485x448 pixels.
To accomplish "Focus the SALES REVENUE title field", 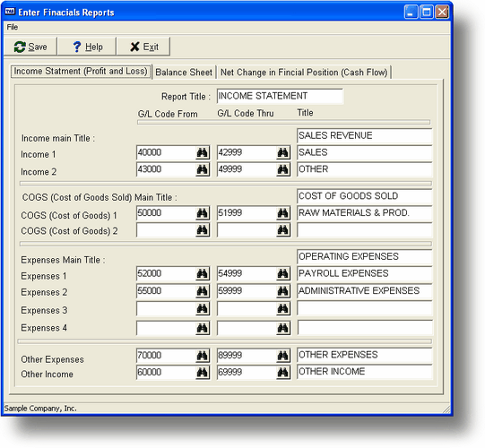I will pos(364,135).
